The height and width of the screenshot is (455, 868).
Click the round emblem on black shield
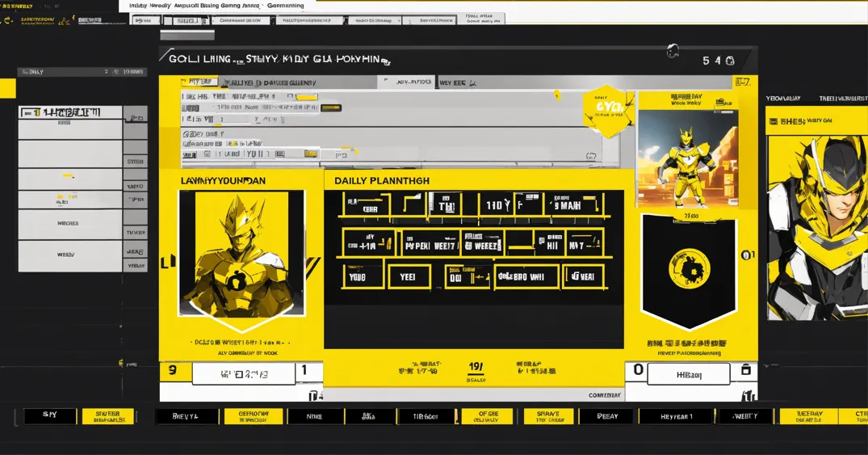pos(689,268)
